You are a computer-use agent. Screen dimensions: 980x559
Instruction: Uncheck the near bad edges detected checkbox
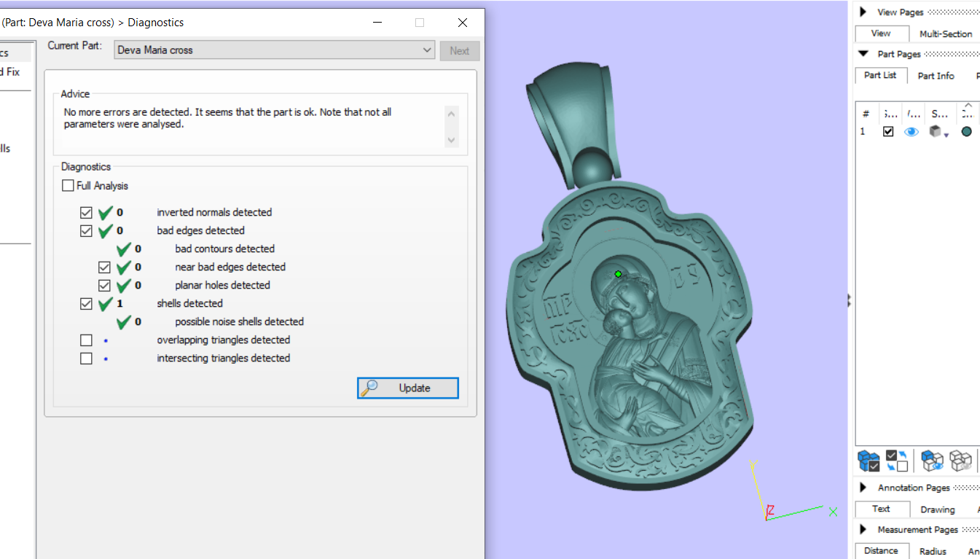(104, 267)
